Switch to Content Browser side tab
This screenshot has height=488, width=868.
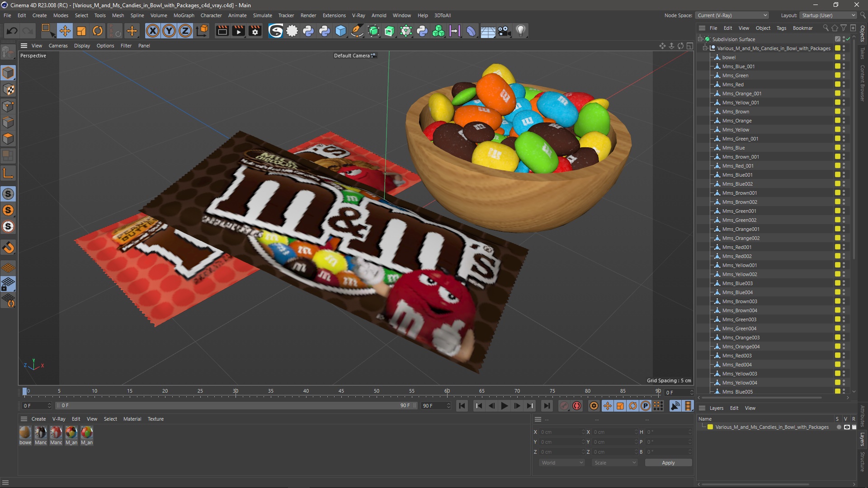[863, 83]
